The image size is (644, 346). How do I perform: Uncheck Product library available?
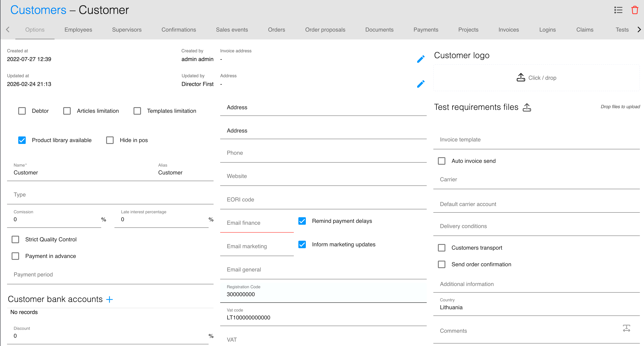pyautogui.click(x=22, y=140)
